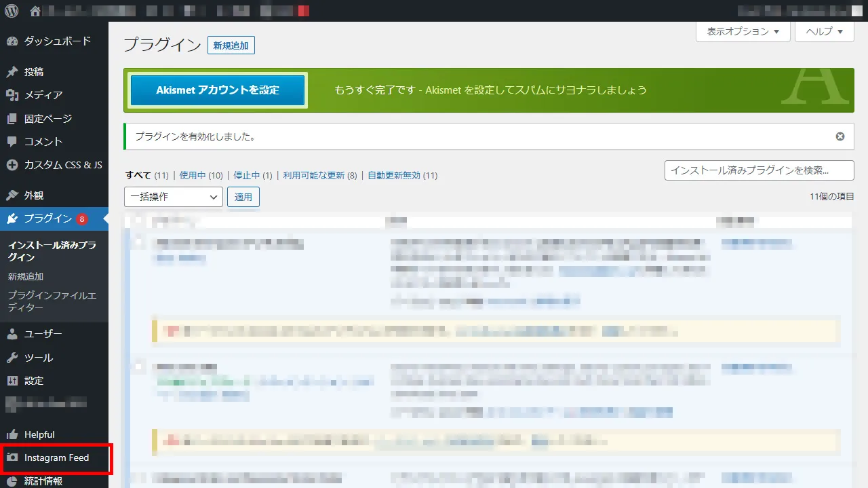Open the ダッシュボード dashboard icon
868x488 pixels.
click(x=12, y=41)
